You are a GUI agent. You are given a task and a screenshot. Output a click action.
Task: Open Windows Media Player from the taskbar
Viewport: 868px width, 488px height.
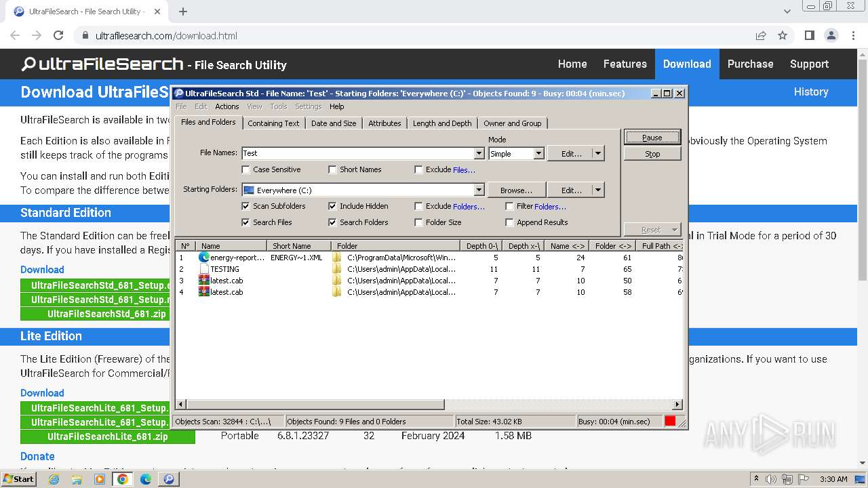(100, 479)
